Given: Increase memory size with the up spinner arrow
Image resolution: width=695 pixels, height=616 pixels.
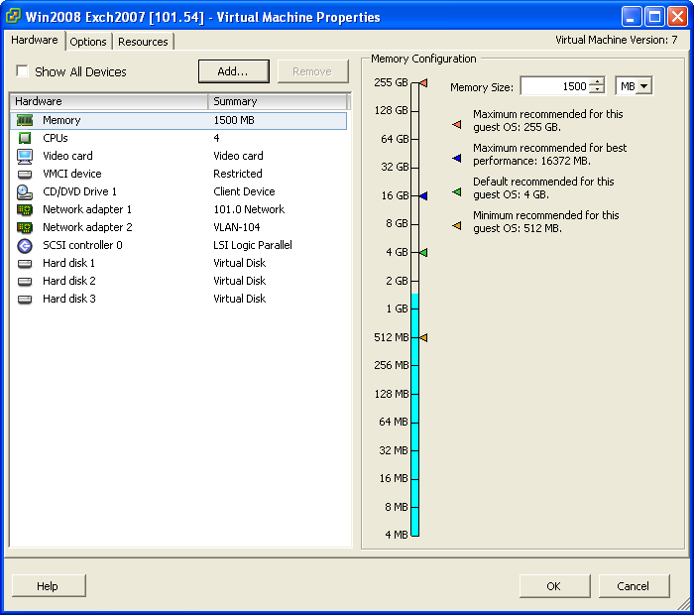Looking at the screenshot, I should [x=597, y=81].
